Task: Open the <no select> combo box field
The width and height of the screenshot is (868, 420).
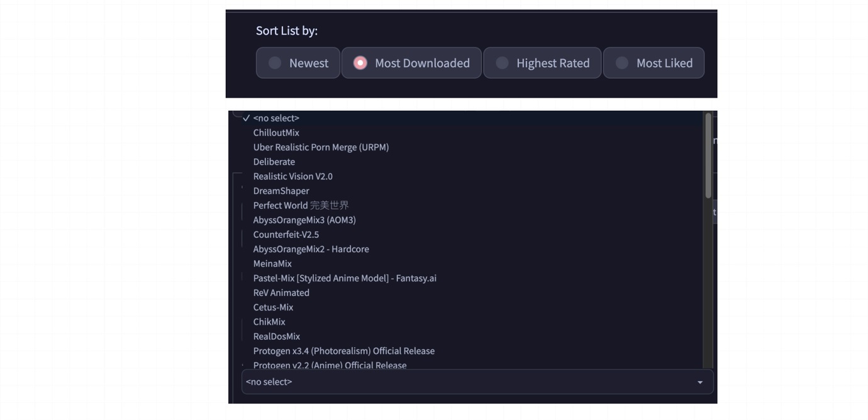Action: (465, 382)
